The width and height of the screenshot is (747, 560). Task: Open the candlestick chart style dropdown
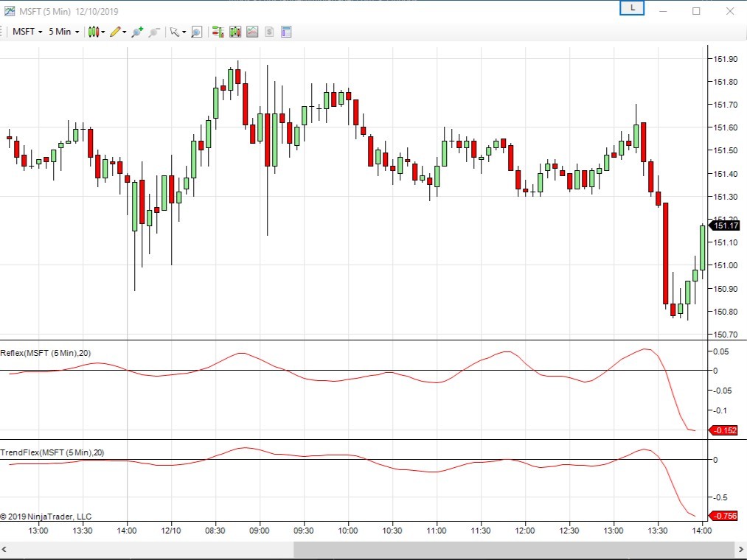coord(97,32)
